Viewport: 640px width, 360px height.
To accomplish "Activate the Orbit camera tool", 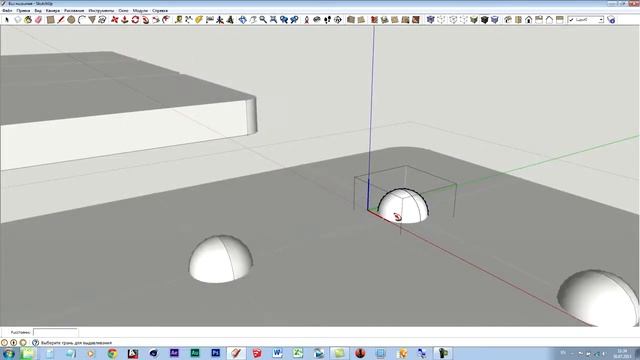I will (x=243, y=20).
